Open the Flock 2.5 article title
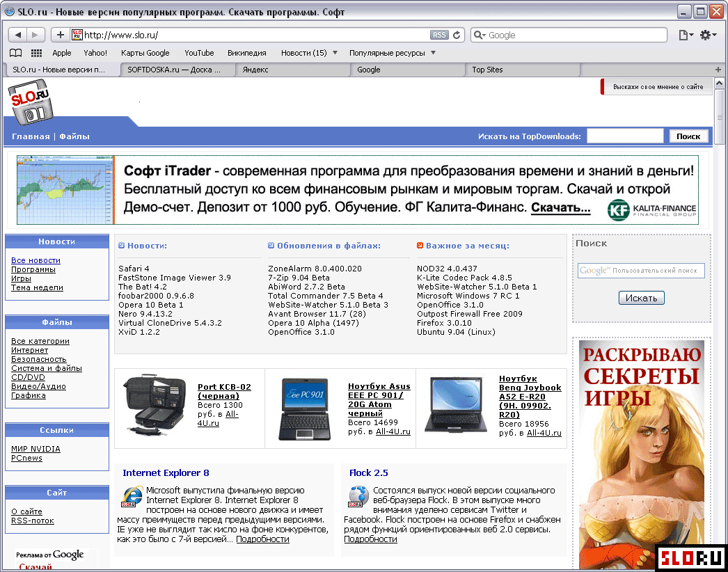This screenshot has width=728, height=572. click(x=368, y=472)
